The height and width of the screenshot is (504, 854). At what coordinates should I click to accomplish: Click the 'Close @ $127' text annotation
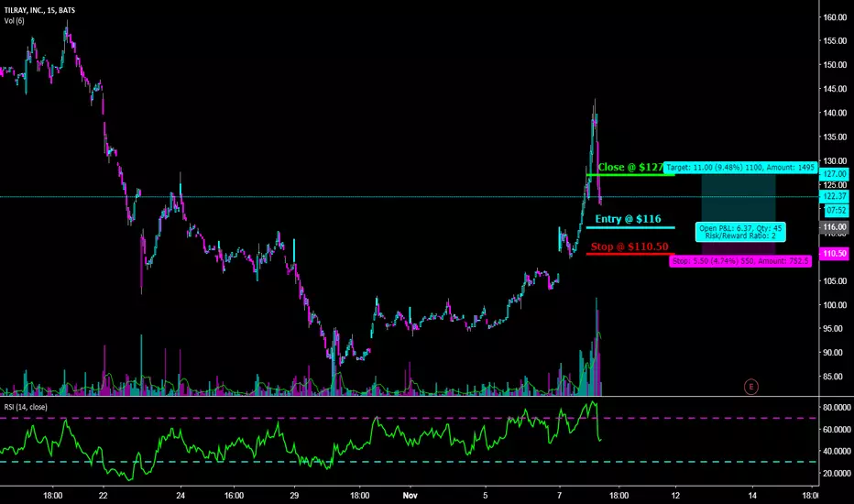[630, 168]
